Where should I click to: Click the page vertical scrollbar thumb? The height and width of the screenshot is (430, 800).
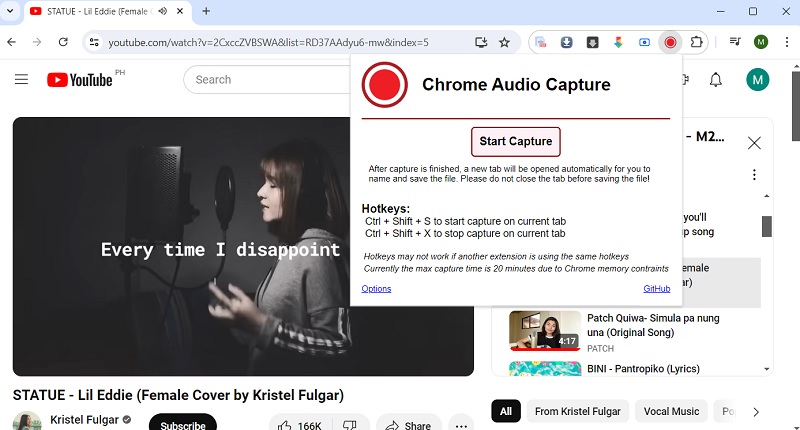tap(795, 106)
